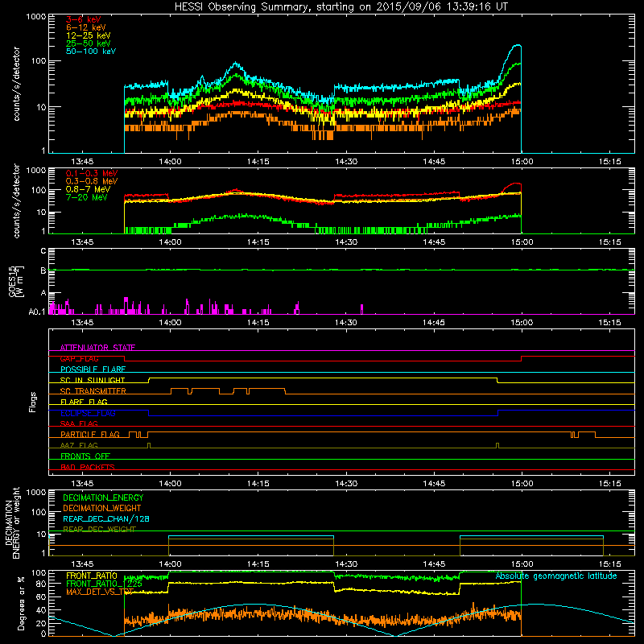Image resolution: width=644 pixels, height=644 pixels.
Task: Click the ECLIPSE_FLAG label
Action: (88, 413)
